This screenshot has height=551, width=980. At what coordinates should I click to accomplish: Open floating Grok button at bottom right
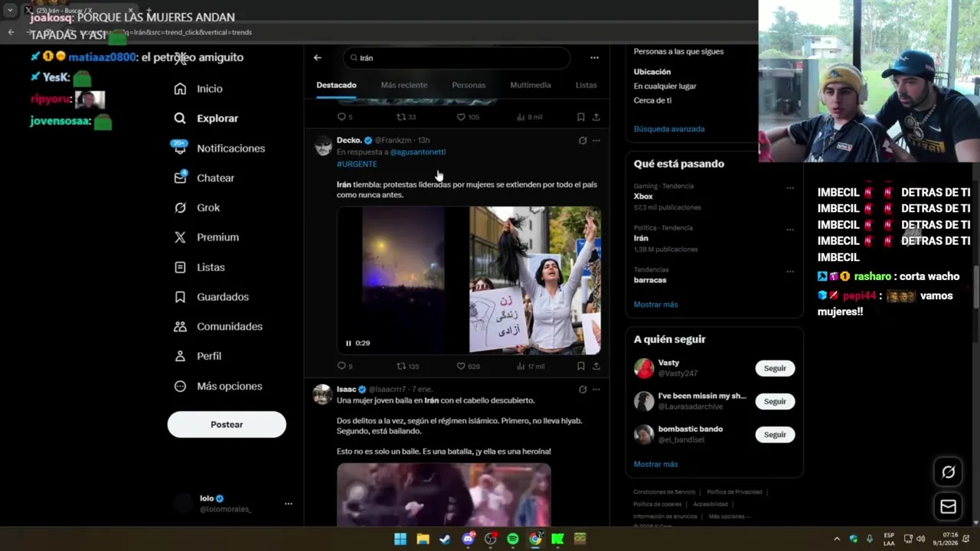coord(948,472)
